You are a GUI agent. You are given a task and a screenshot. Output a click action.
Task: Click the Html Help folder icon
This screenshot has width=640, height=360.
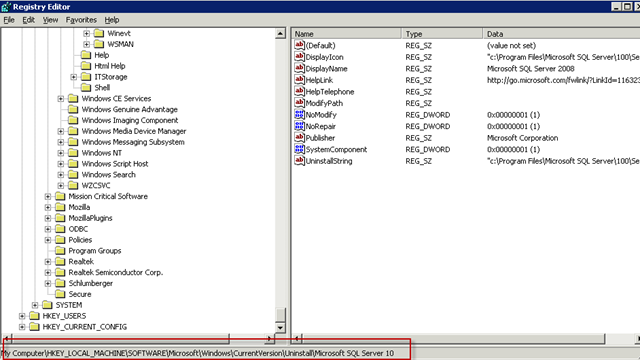tap(86, 66)
